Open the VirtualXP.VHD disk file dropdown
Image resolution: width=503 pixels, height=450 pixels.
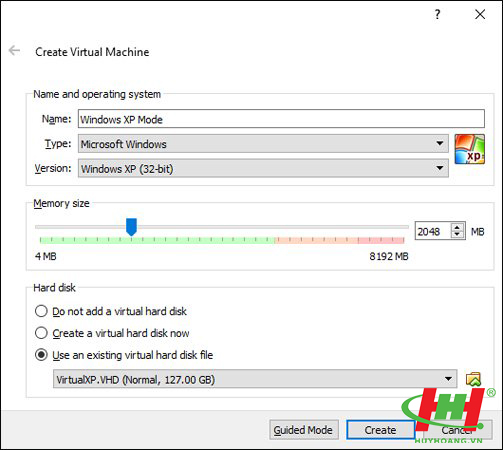(255, 379)
